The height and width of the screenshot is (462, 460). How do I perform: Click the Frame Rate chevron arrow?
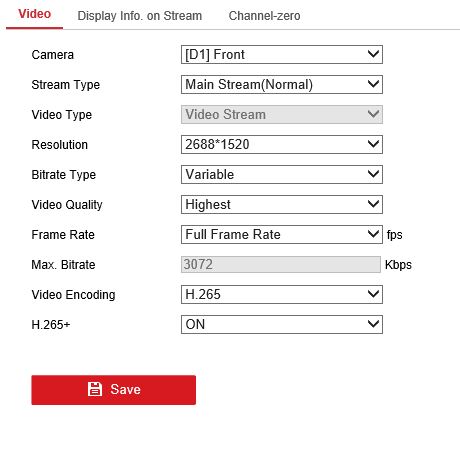click(x=373, y=234)
